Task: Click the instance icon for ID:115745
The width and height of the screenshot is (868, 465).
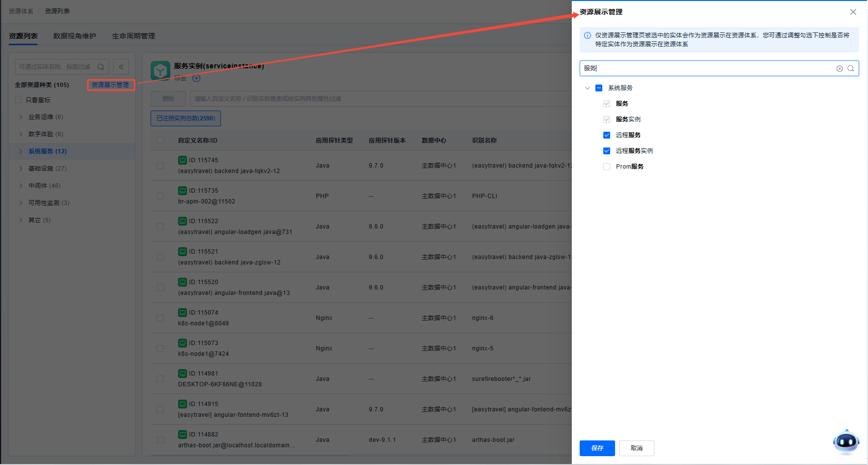Action: coord(183,160)
